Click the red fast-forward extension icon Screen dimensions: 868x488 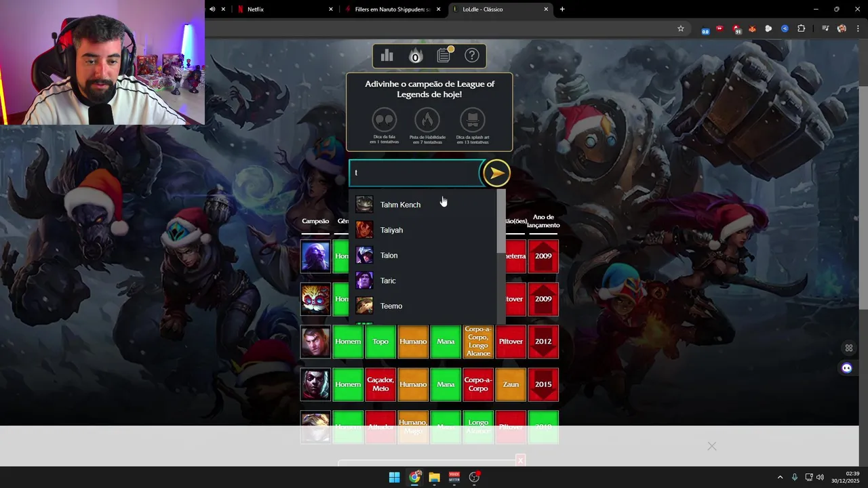[x=719, y=28]
